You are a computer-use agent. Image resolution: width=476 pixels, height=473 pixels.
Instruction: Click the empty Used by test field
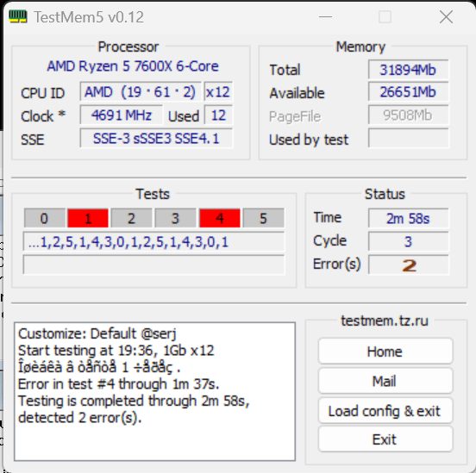408,139
